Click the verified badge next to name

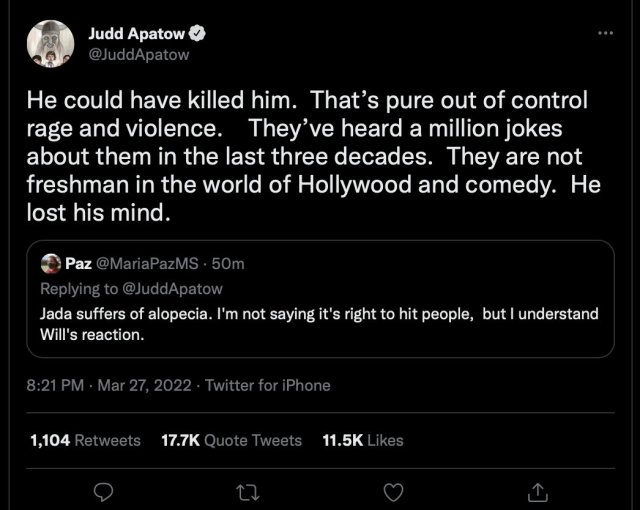[199, 34]
